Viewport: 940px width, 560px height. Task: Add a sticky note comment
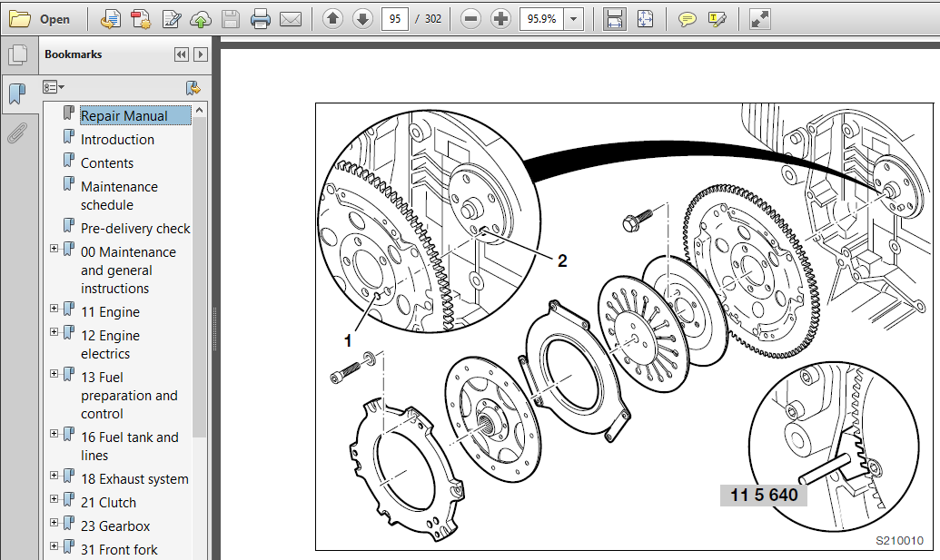pyautogui.click(x=687, y=19)
